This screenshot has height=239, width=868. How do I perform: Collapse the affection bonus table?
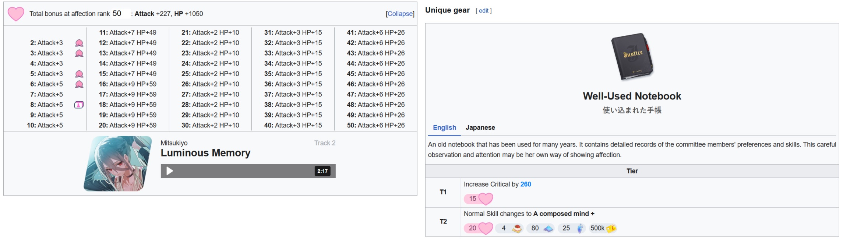click(x=400, y=14)
